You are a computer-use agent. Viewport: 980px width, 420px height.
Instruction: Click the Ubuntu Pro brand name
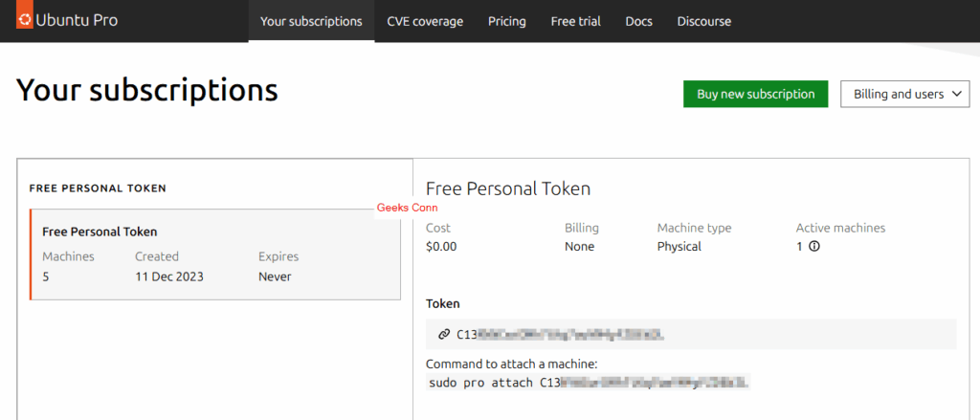[78, 20]
